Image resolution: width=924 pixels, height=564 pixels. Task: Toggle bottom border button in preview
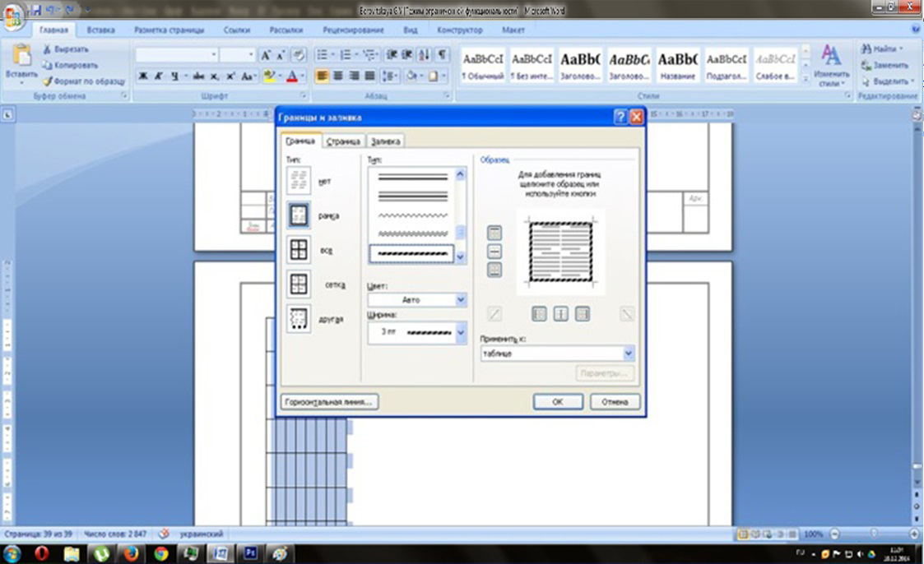click(495, 270)
